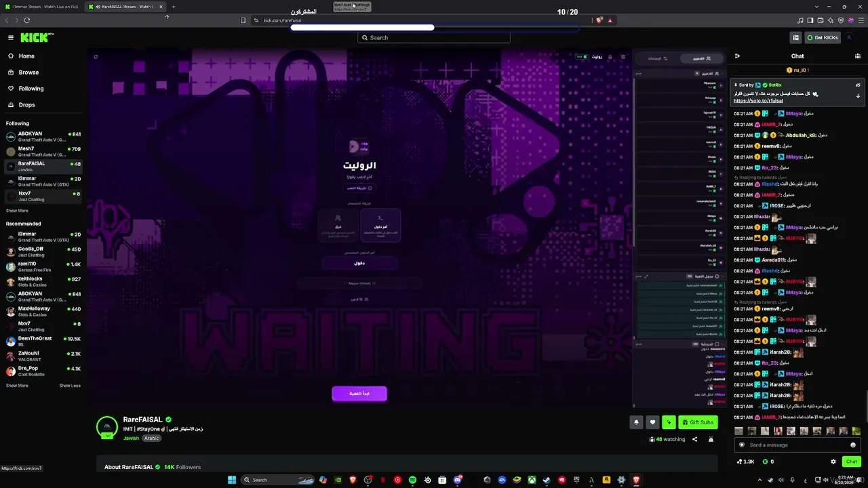
Task: Expand the pinned message arrow
Action: tap(858, 96)
